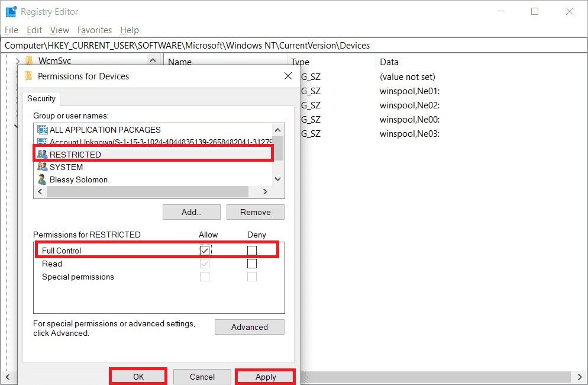Image resolution: width=588 pixels, height=385 pixels.
Task: Select the 'winspool,Ne03:' data cell
Action: (409, 134)
